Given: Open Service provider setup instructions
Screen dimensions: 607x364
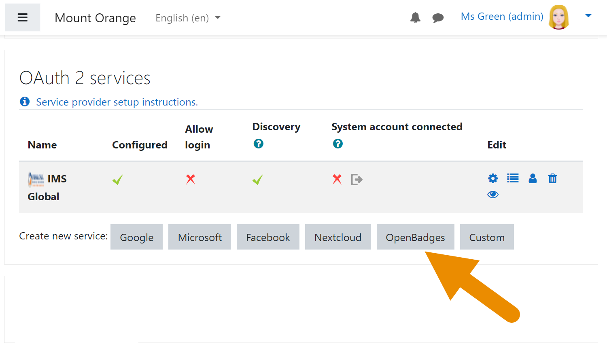Looking at the screenshot, I should click(x=117, y=102).
